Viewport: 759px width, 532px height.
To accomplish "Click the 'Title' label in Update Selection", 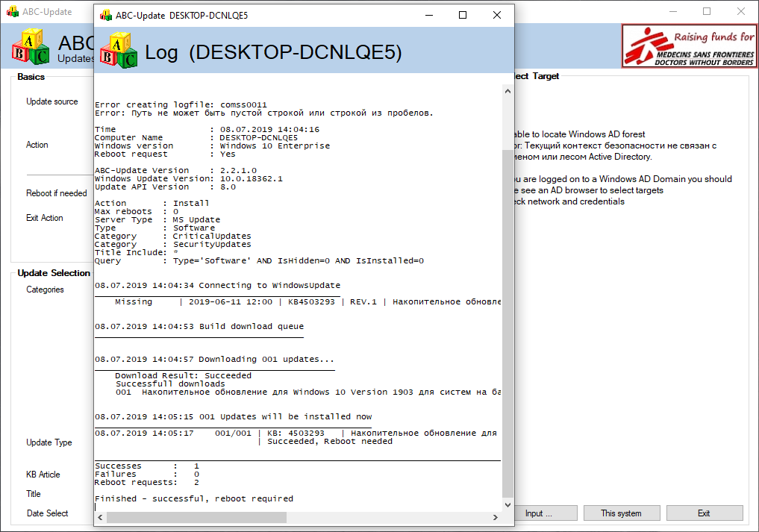I will click(x=34, y=494).
